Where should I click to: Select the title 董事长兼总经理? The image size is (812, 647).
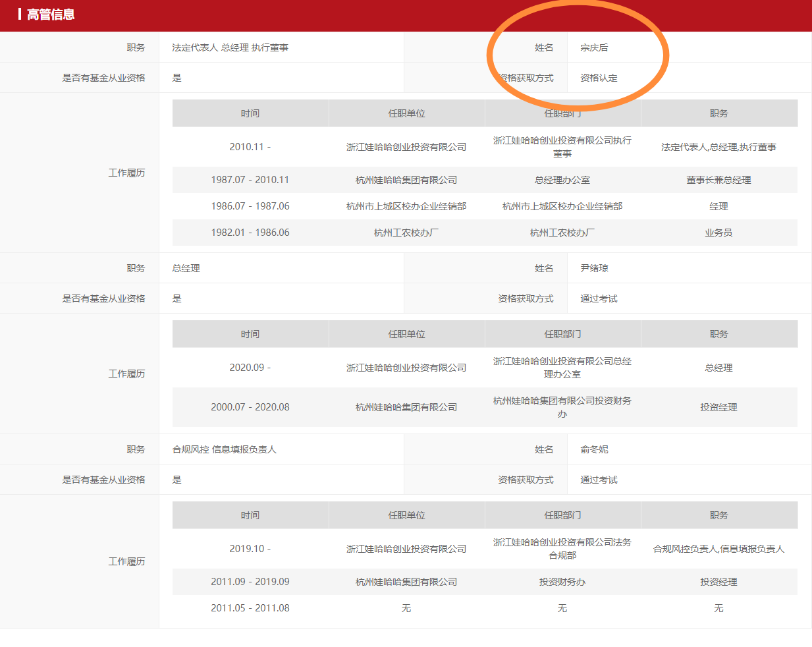coord(718,180)
